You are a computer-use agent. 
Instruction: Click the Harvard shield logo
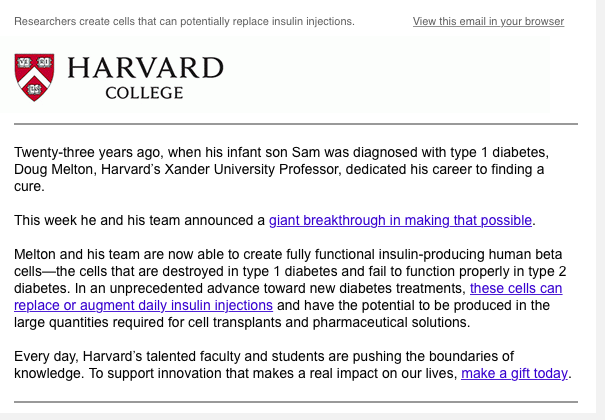pos(33,77)
